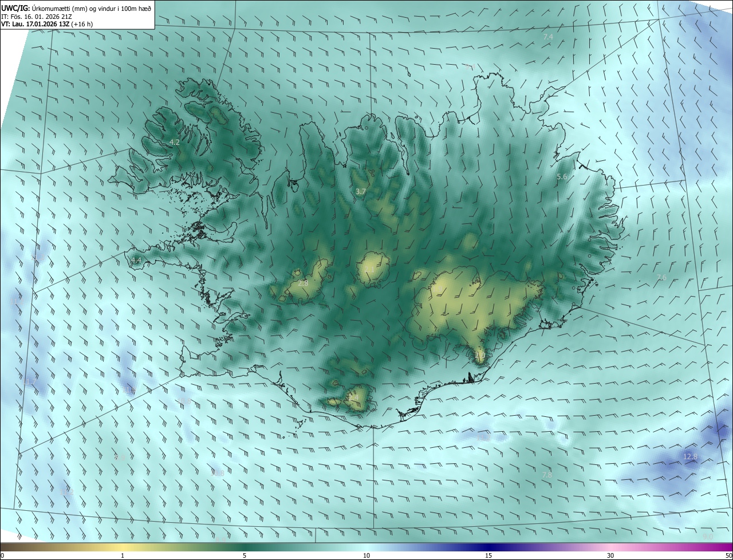Select the 11.6 value label on the map

tap(129, 390)
